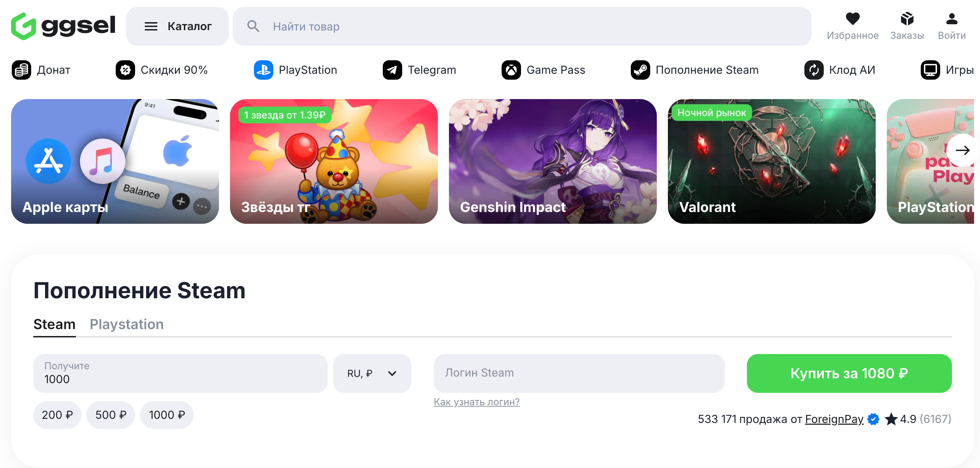Click Купить за 1080 ₽ button
The image size is (980, 468).
[849, 373]
